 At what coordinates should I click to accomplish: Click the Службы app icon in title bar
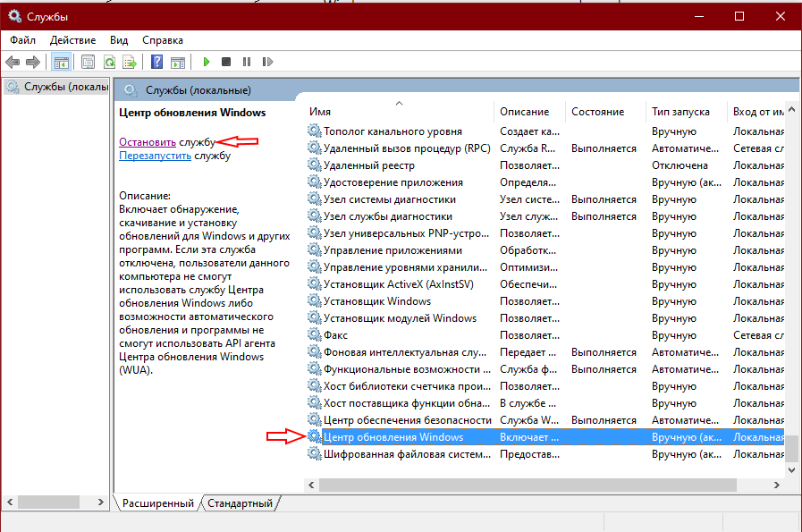click(x=14, y=16)
